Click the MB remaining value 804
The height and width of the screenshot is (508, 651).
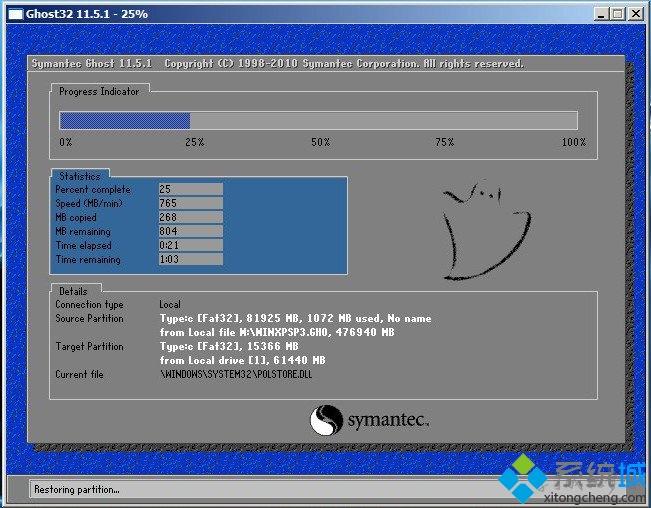[191, 231]
